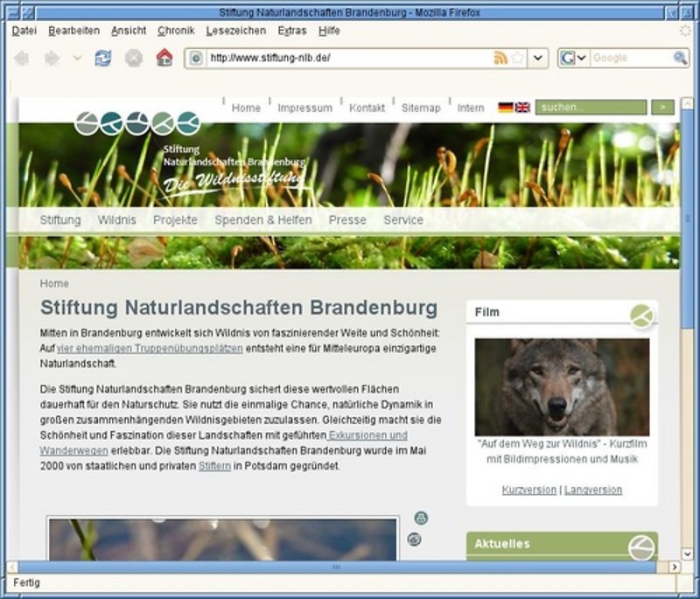Click the round icon below the printer
Screen dimensions: 700x599
[x=414, y=540]
